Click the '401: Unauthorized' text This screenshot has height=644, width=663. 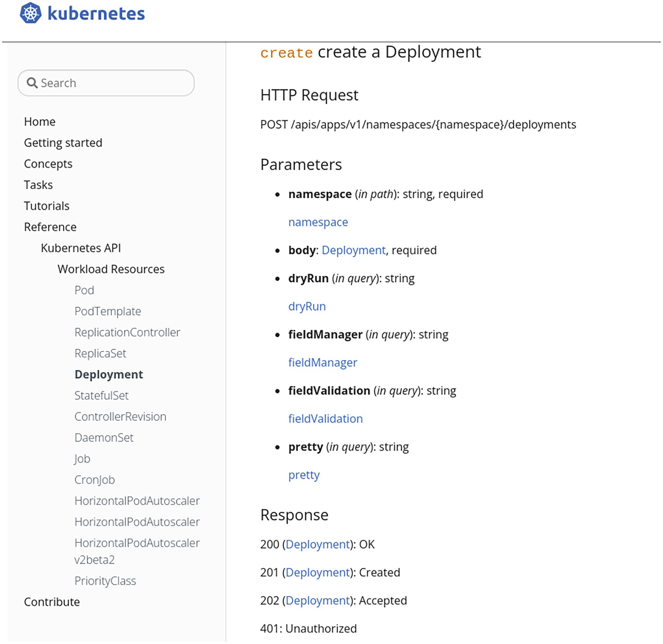pos(309,629)
